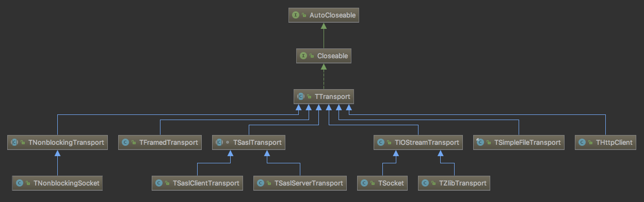Click the class icon on TZlibTransport
644x202 pixels.
coord(426,182)
